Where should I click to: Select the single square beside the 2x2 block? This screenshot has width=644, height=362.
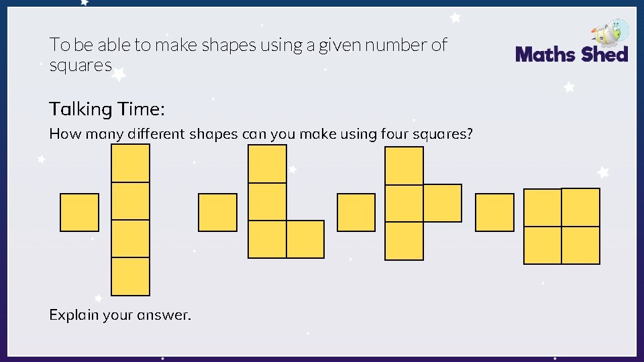point(494,213)
